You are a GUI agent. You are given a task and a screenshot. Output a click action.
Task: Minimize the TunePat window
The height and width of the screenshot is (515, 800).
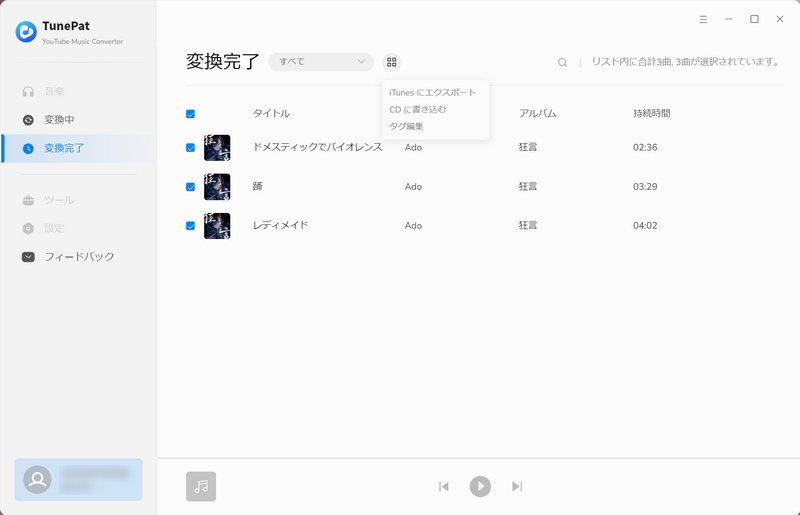729,19
